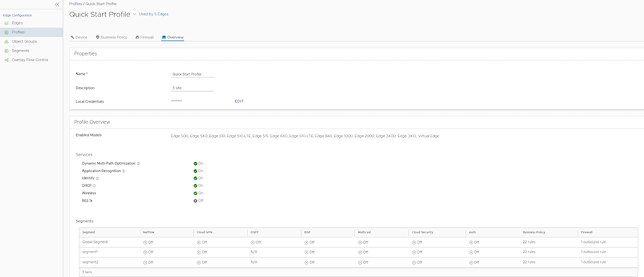The height and width of the screenshot is (277, 644).
Task: Click On status icon for DHCP
Action: [195, 185]
